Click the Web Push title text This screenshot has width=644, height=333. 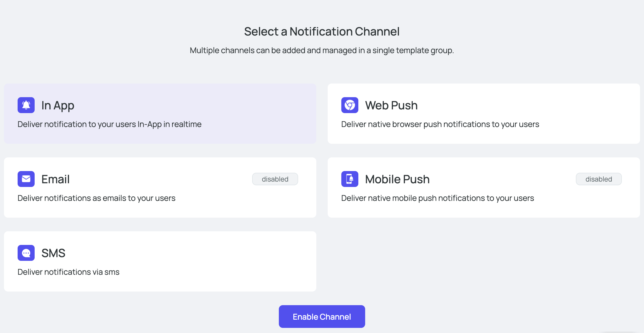391,105
